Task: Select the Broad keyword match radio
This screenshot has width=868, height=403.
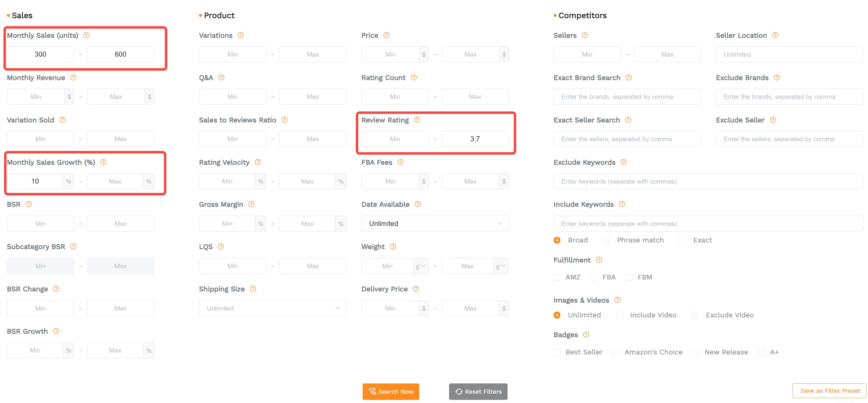Action: 557,240
